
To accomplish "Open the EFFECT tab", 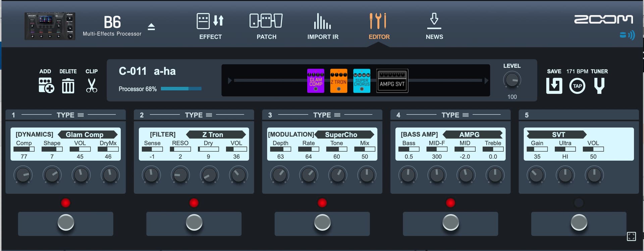I will (x=210, y=26).
